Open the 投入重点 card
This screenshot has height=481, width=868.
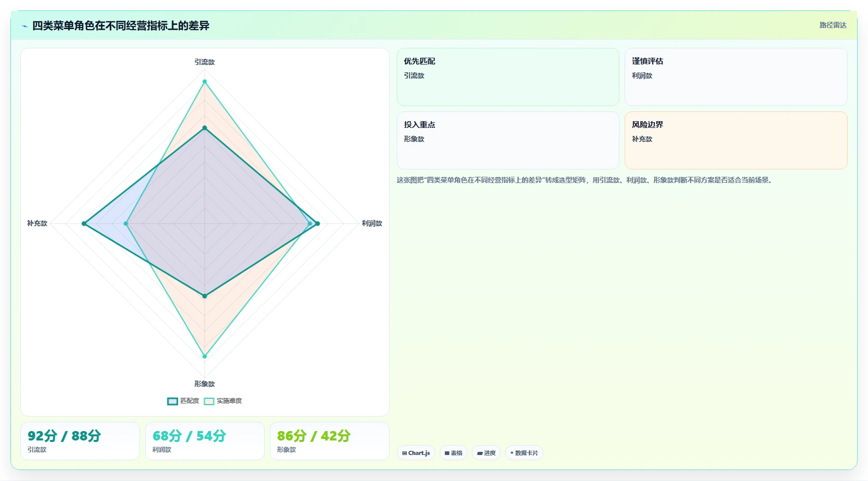[508, 140]
